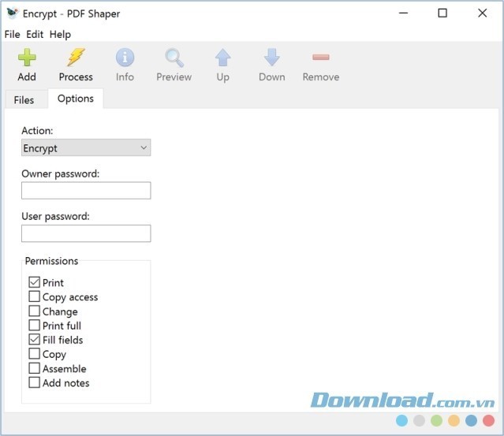Open the File menu
The image size is (504, 436).
[12, 35]
